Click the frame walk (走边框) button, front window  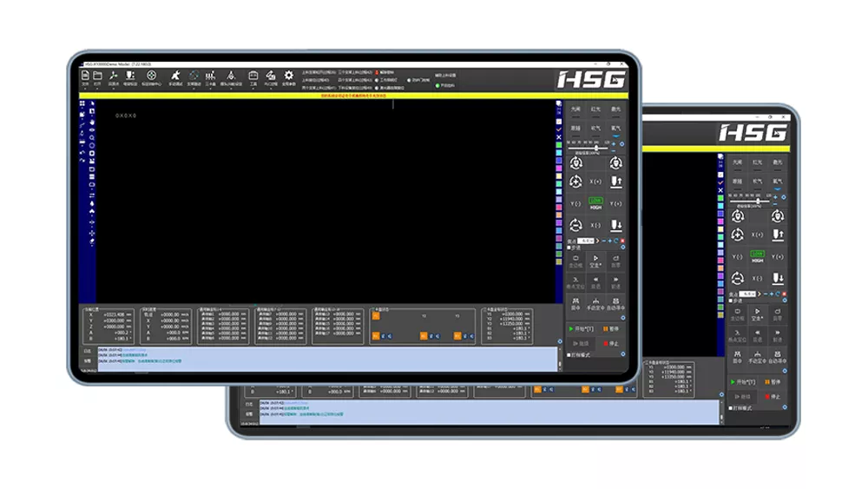pos(575,261)
